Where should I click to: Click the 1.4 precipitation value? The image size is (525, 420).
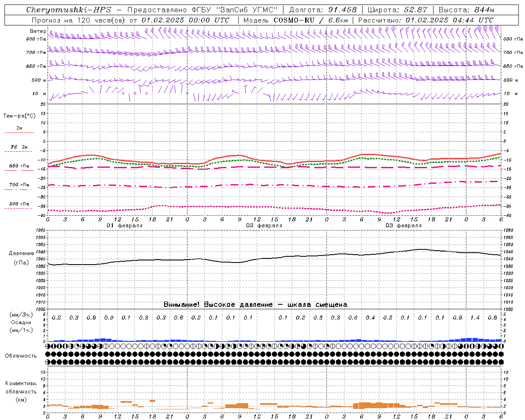475,317
